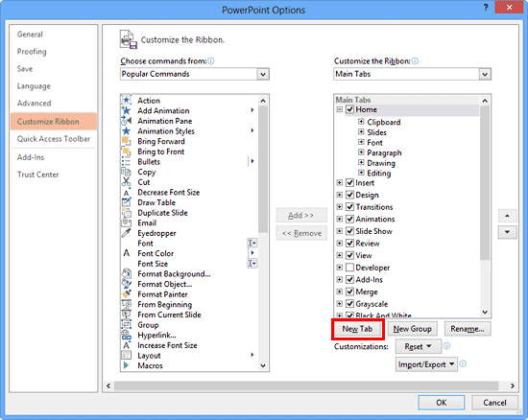Switch to the Save category
Image resolution: width=528 pixels, height=420 pixels.
[25, 69]
